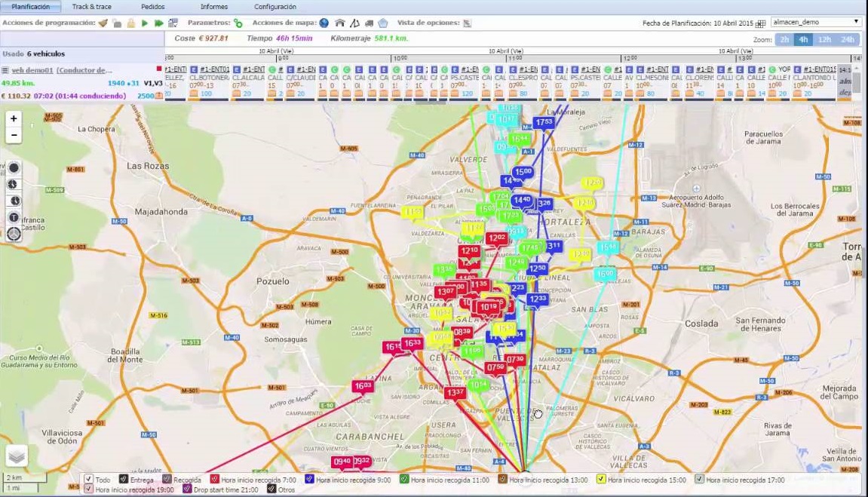Uncheck Hora inicio recogida 15:00 filter
Screen dimensions: 868x497
(x=601, y=480)
